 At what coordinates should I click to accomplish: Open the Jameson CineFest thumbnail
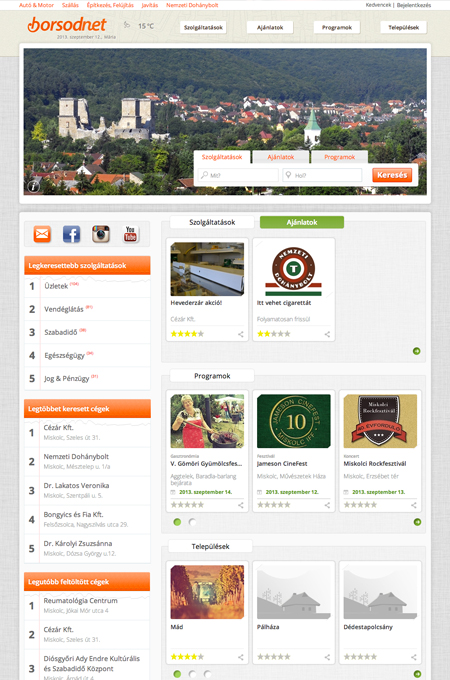[293, 421]
